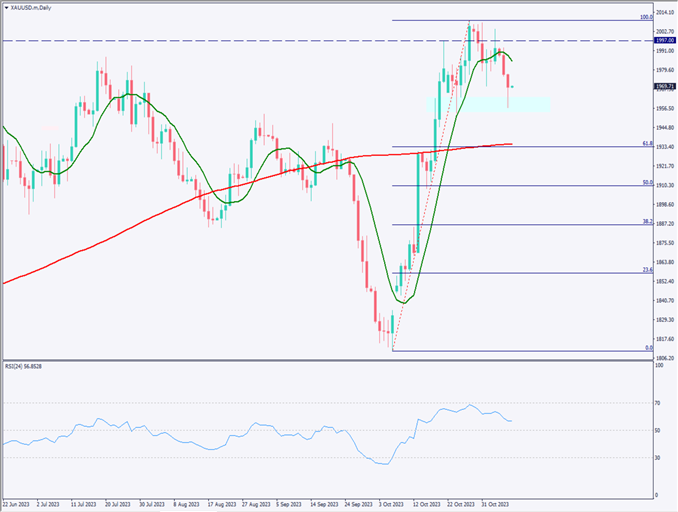Click the RSI 70 level on scale
Viewport: 678px width, 512px height.
tap(660, 402)
